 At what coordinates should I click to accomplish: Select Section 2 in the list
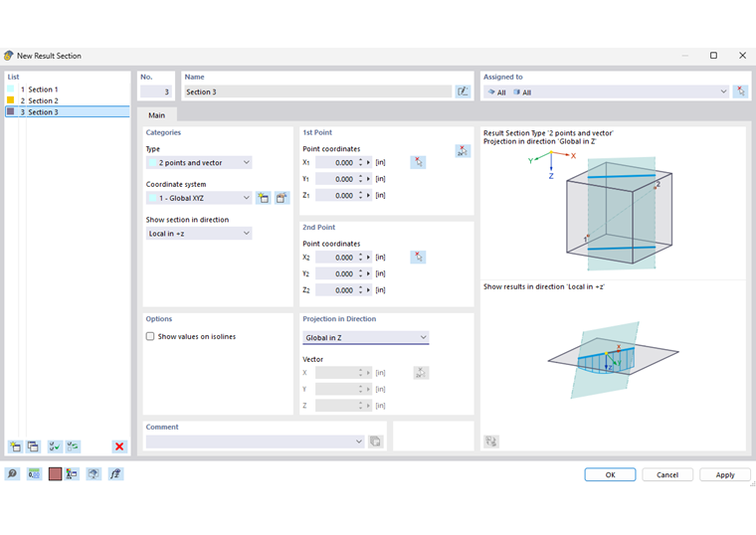pos(68,100)
